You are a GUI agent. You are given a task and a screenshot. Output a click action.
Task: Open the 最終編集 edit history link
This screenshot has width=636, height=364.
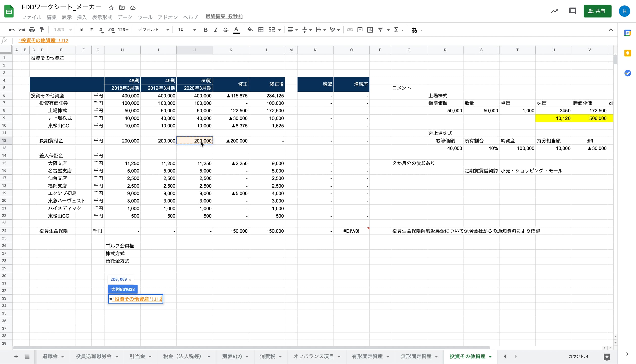coord(224,17)
